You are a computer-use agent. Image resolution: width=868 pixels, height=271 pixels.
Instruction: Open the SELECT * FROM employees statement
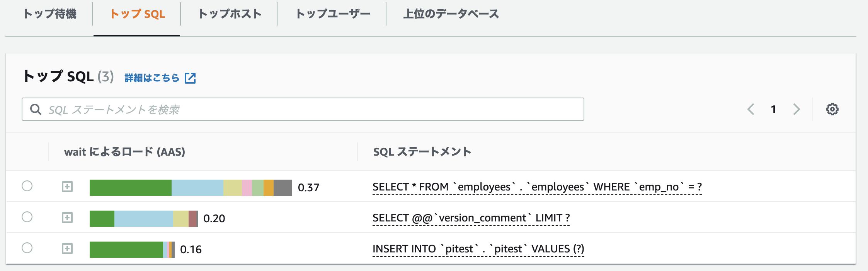pos(537,187)
